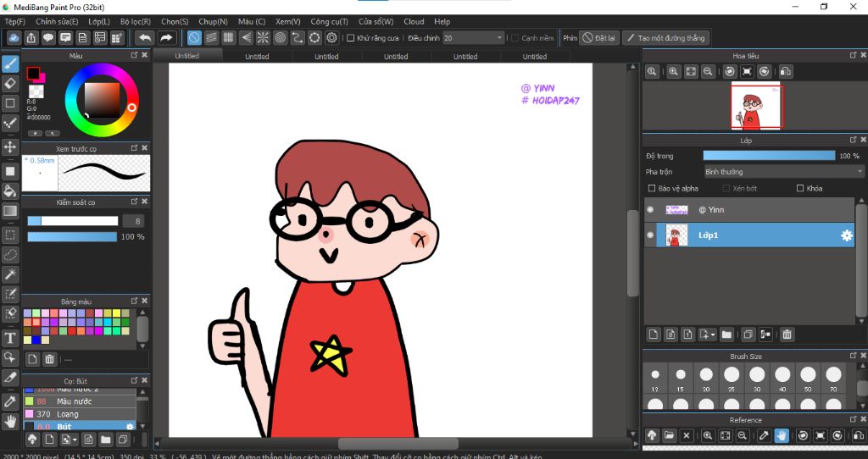This screenshot has width=868, height=459.
Task: Click the Độ trong opacity slider
Action: click(769, 156)
